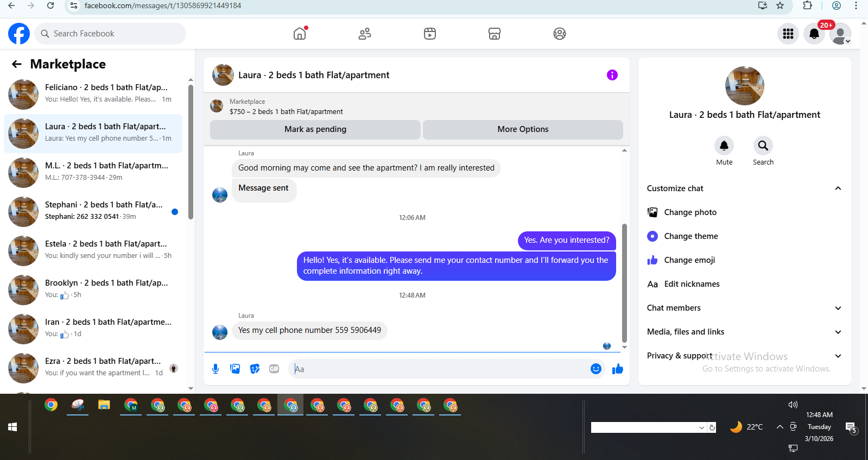Open taskbar address dropdown arrow
Screen dimensions: 868x460
[x=702, y=427]
